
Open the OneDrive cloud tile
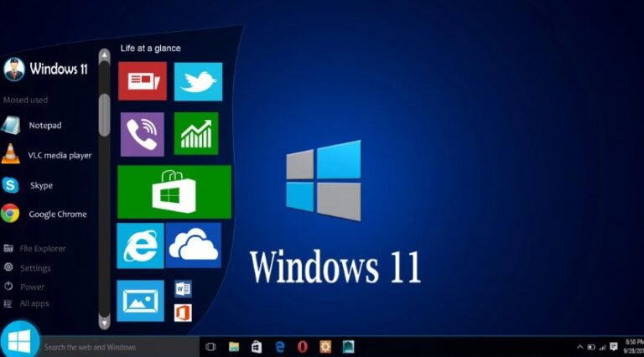click(x=194, y=245)
